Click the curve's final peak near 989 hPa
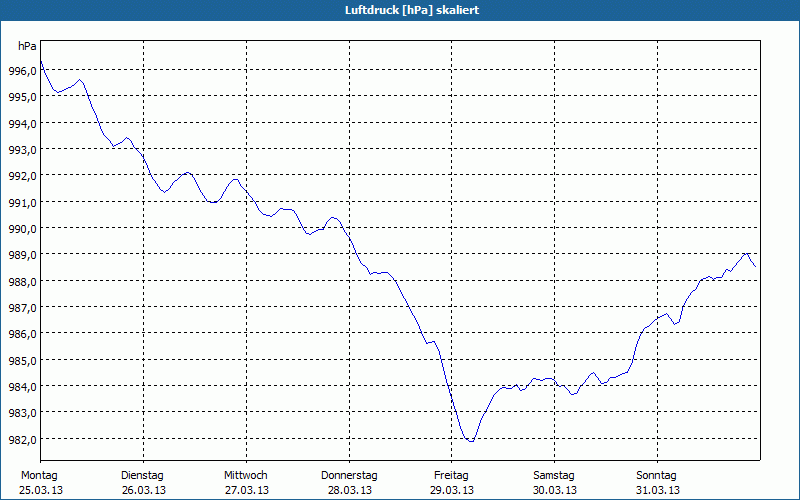The width and height of the screenshot is (800, 500). 746,253
